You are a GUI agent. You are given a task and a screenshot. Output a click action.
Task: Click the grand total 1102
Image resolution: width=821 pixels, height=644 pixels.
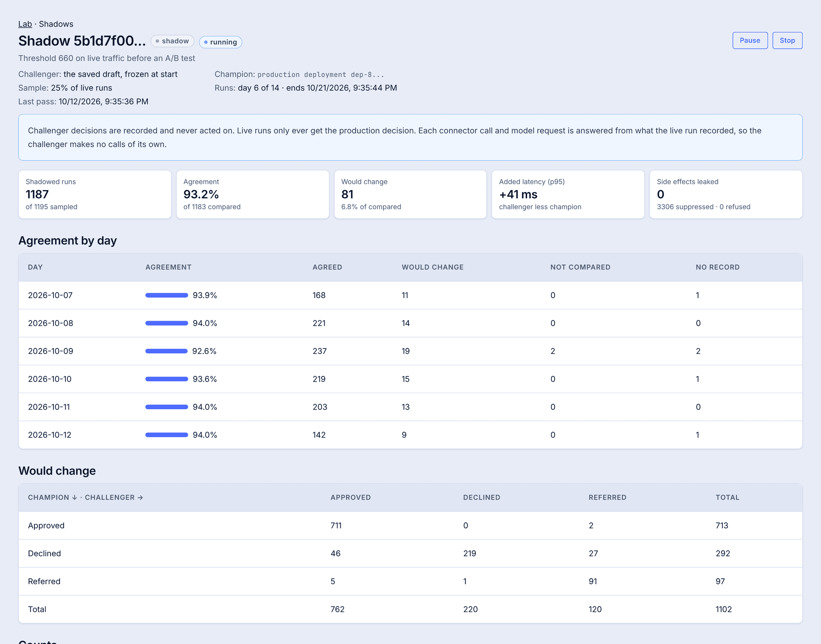pyautogui.click(x=724, y=609)
